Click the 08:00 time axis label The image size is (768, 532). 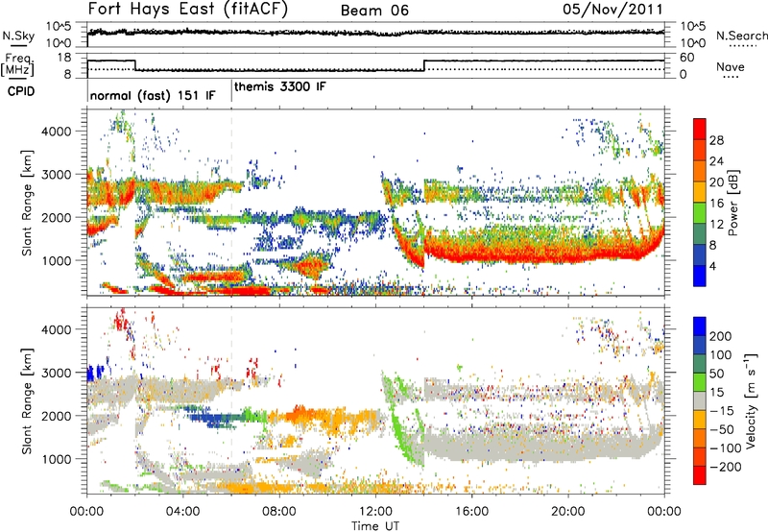279,512
